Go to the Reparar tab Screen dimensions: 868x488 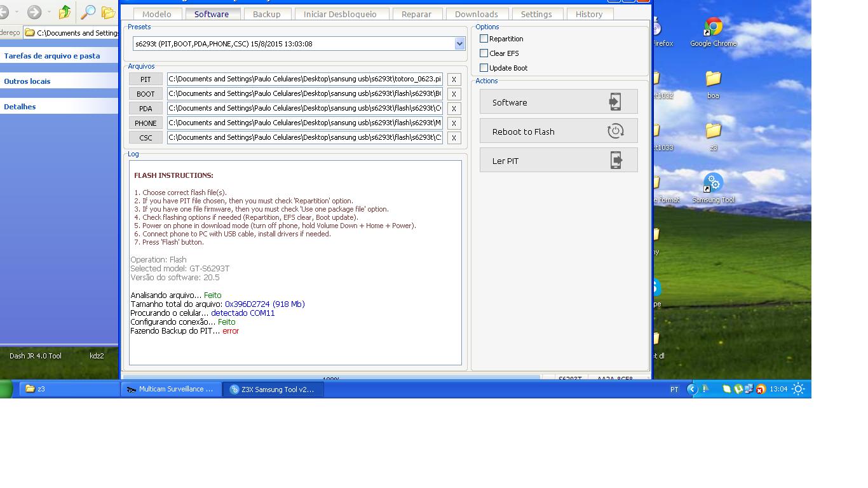tap(416, 14)
